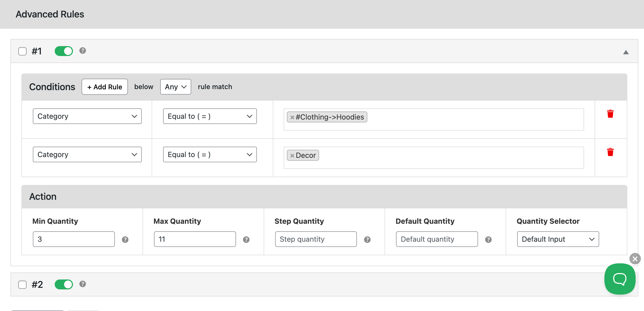This screenshot has height=311, width=644.
Task: Remove the Decor tag
Action: tap(292, 155)
